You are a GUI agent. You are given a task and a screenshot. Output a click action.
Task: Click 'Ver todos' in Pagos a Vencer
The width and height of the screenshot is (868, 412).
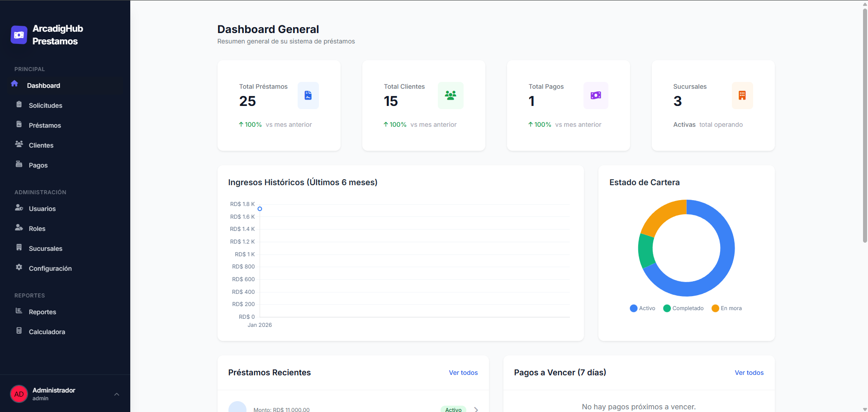click(x=749, y=373)
